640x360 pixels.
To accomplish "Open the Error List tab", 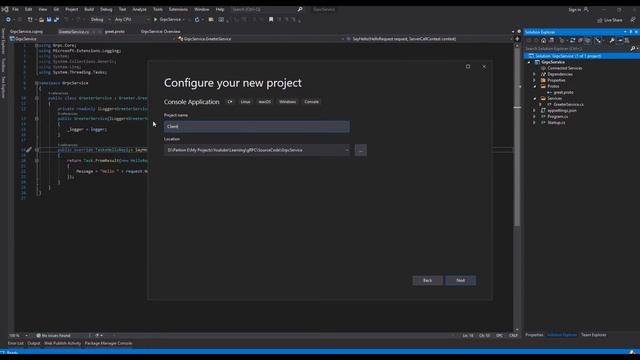I will (x=16, y=343).
